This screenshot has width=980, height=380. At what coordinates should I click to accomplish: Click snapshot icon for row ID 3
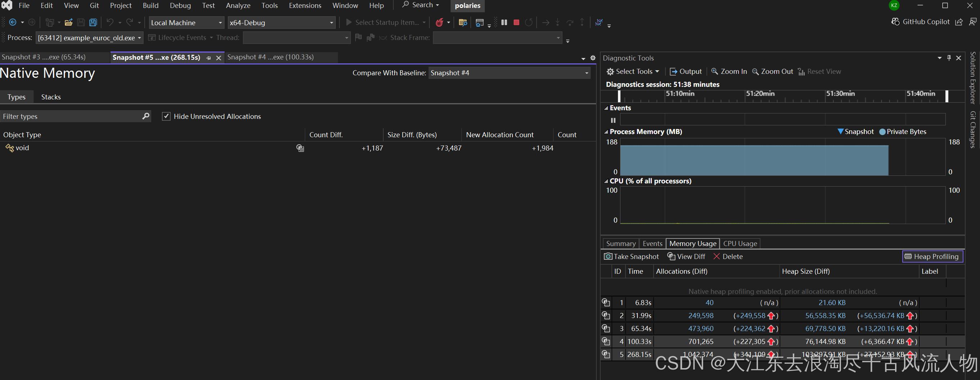click(x=606, y=328)
